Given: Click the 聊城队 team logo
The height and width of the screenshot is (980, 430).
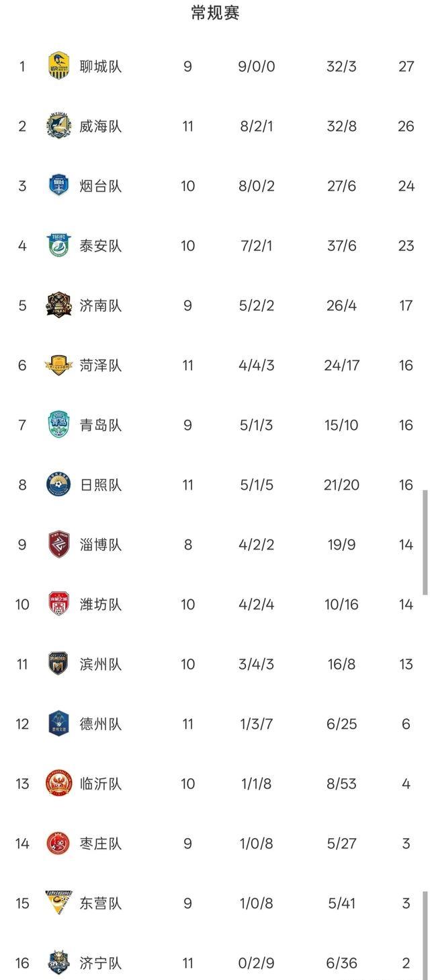Looking at the screenshot, I should [x=59, y=66].
